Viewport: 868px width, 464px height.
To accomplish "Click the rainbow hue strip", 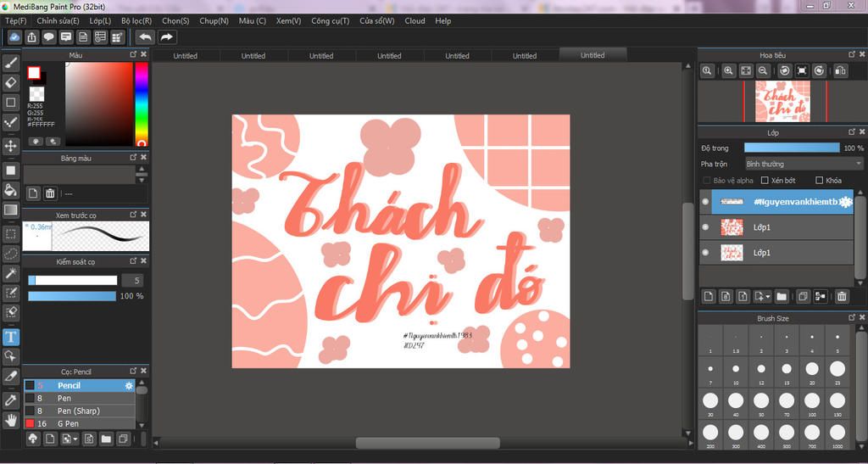I will tap(142, 104).
